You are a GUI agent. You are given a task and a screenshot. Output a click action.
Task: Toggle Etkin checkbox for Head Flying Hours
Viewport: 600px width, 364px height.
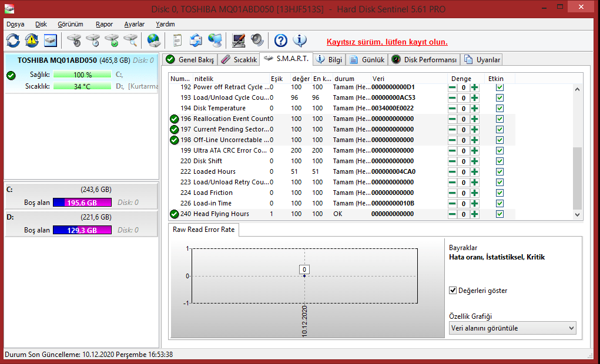(x=500, y=214)
